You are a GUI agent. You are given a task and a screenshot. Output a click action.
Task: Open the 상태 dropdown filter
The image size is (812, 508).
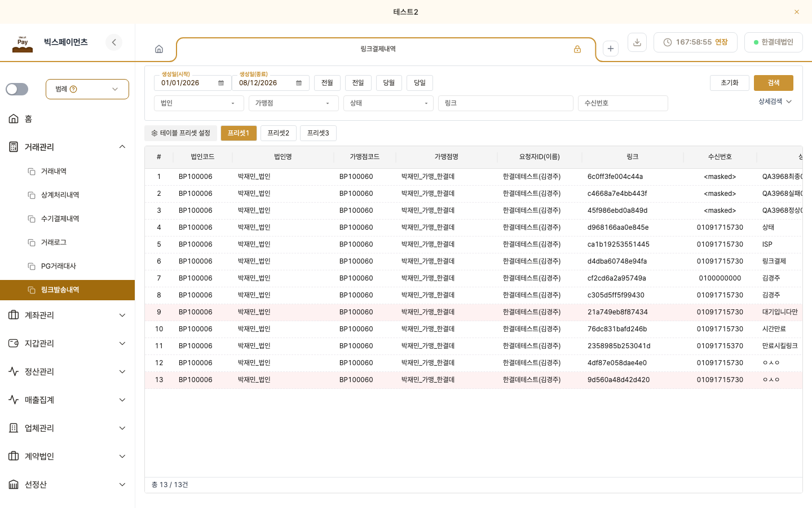389,103
